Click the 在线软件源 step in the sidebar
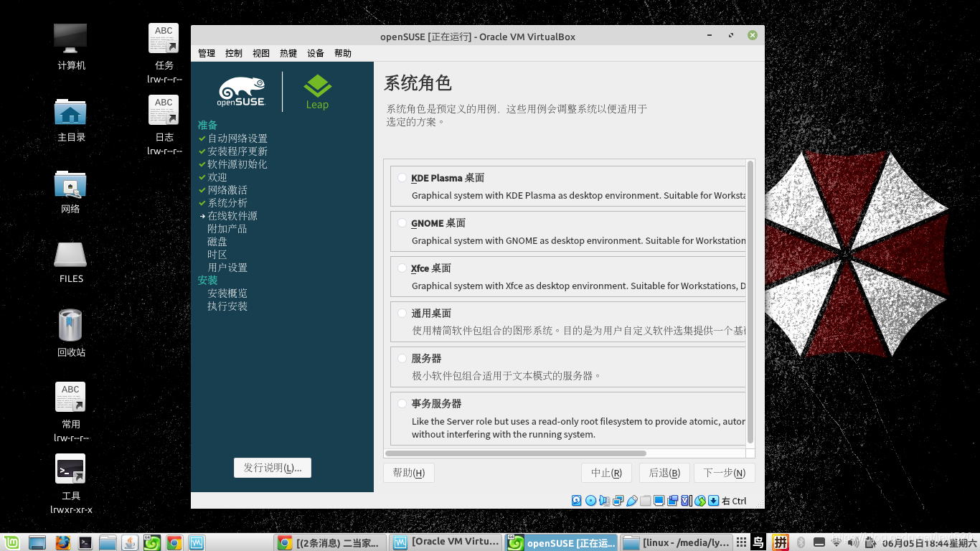 pos(232,216)
